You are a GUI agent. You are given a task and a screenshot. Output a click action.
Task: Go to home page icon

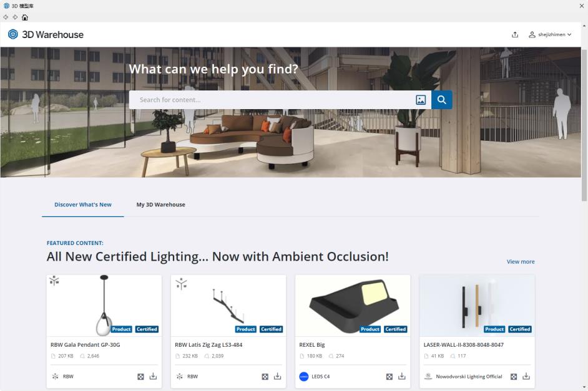(25, 17)
